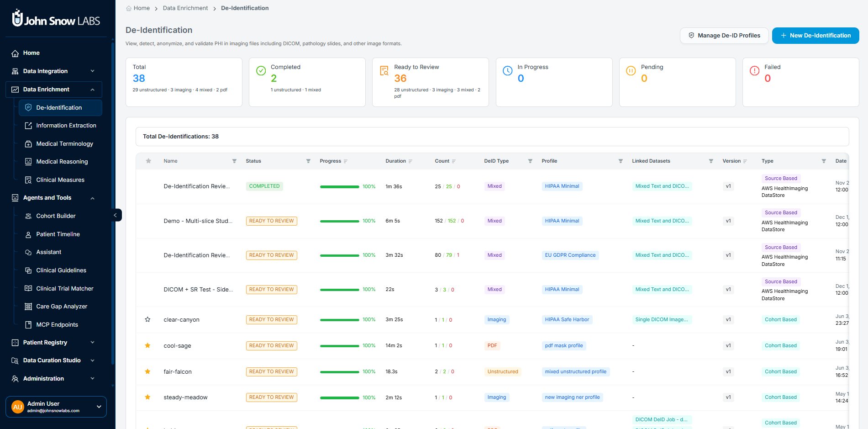Click the steady-meadow progress bar
The image size is (868, 429).
pos(340,397)
